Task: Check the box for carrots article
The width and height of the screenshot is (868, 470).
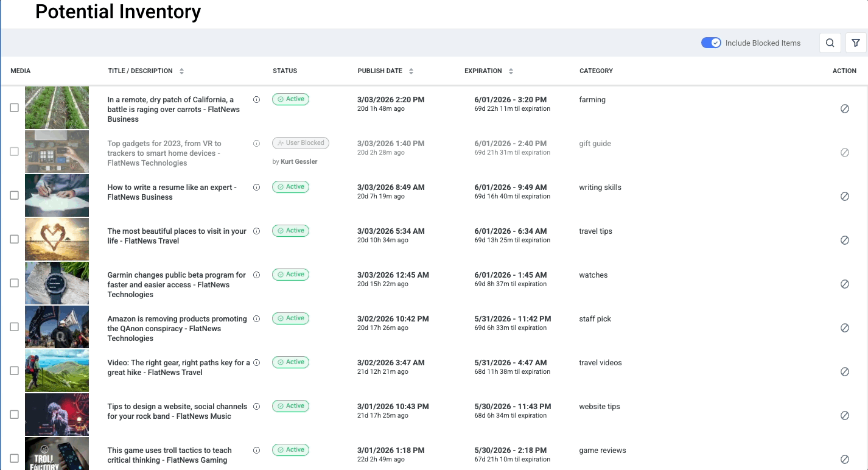Action: pyautogui.click(x=15, y=108)
